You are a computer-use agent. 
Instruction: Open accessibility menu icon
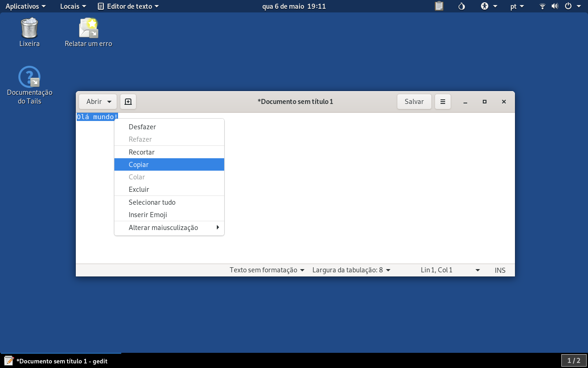pos(489,6)
